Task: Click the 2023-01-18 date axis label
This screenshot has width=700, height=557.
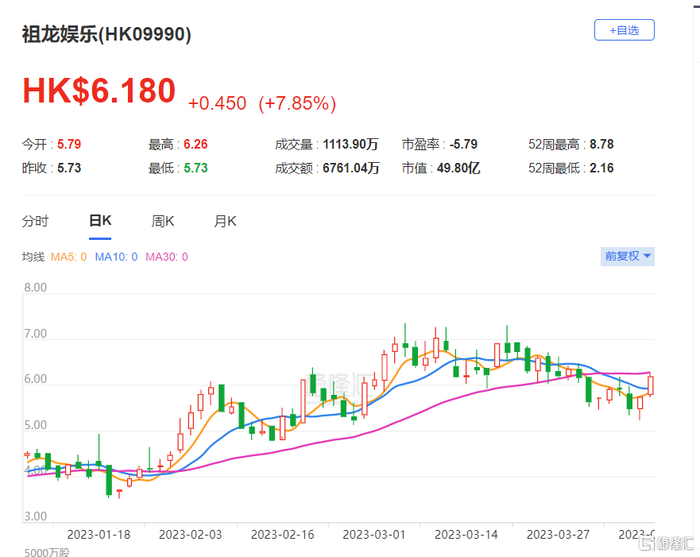Action: [99, 534]
